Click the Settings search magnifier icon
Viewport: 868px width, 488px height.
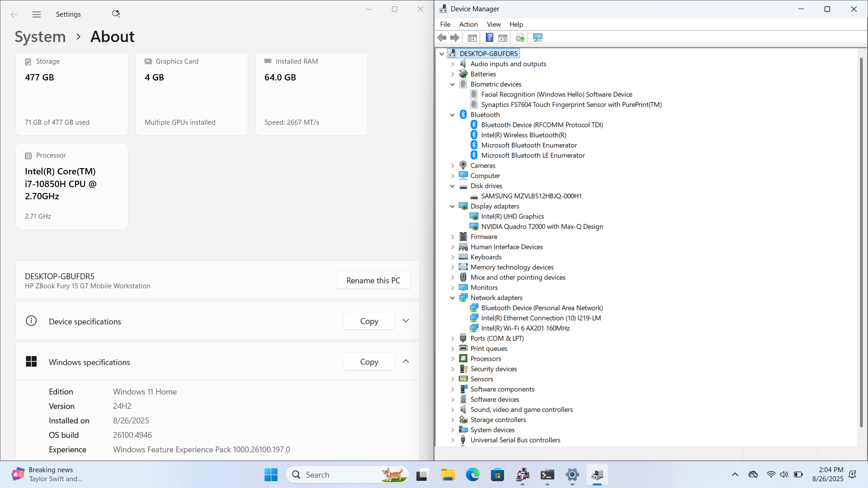coord(116,14)
